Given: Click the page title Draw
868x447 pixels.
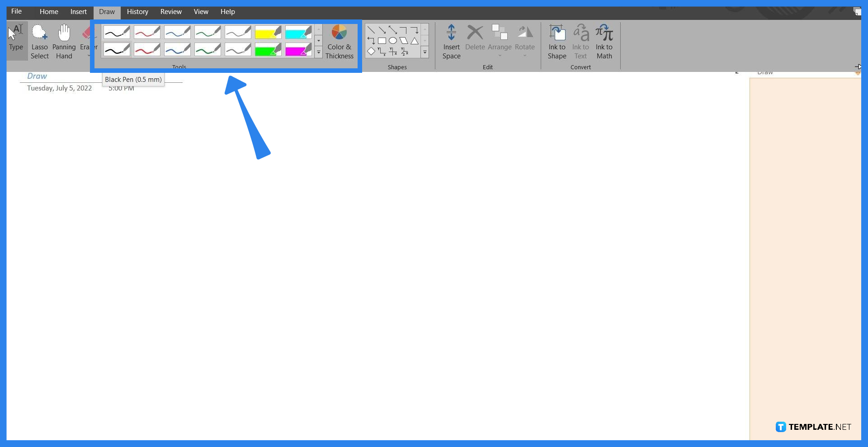Looking at the screenshot, I should 37,76.
